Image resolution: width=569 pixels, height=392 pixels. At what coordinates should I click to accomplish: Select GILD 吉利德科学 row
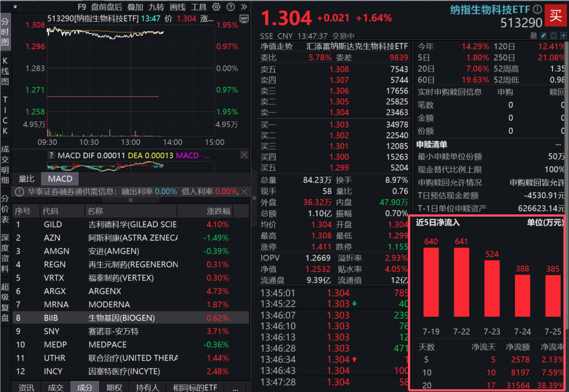tap(130, 224)
